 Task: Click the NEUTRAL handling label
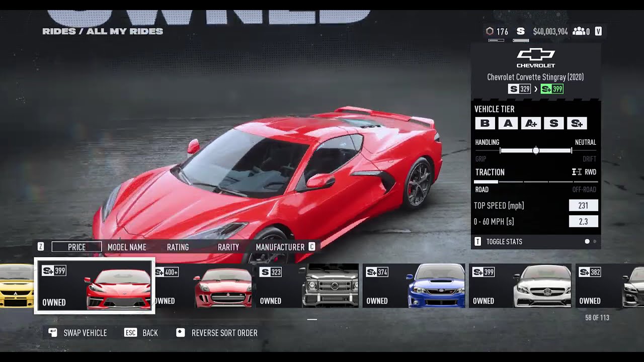[x=586, y=142]
